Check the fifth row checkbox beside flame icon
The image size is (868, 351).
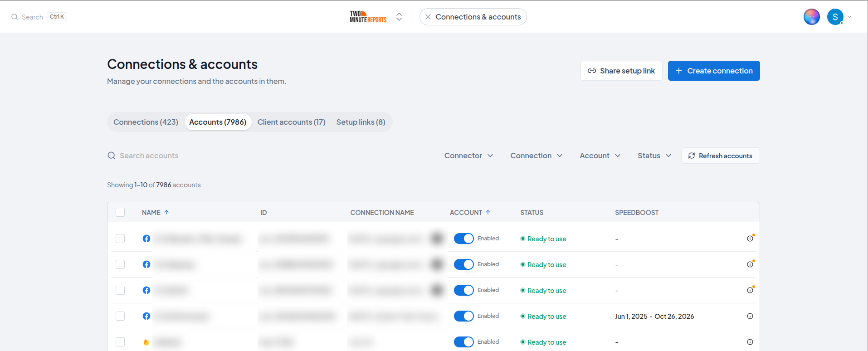tap(120, 342)
